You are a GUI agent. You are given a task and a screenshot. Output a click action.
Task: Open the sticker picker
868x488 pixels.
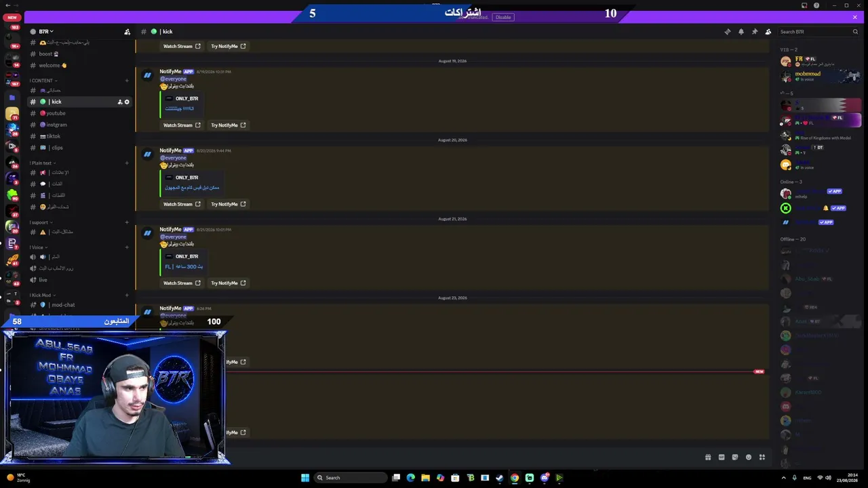(x=735, y=457)
